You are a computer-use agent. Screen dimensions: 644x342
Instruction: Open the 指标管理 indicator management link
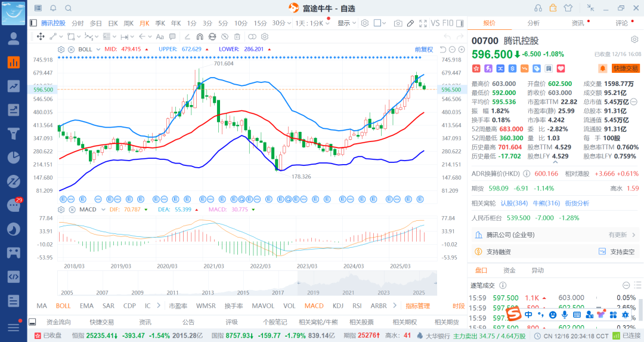point(417,306)
